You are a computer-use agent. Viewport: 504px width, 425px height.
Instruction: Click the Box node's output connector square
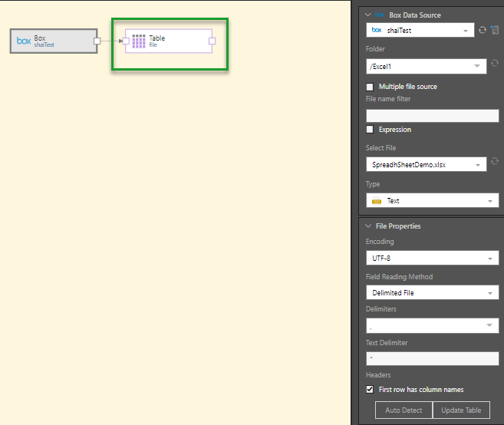(x=97, y=41)
